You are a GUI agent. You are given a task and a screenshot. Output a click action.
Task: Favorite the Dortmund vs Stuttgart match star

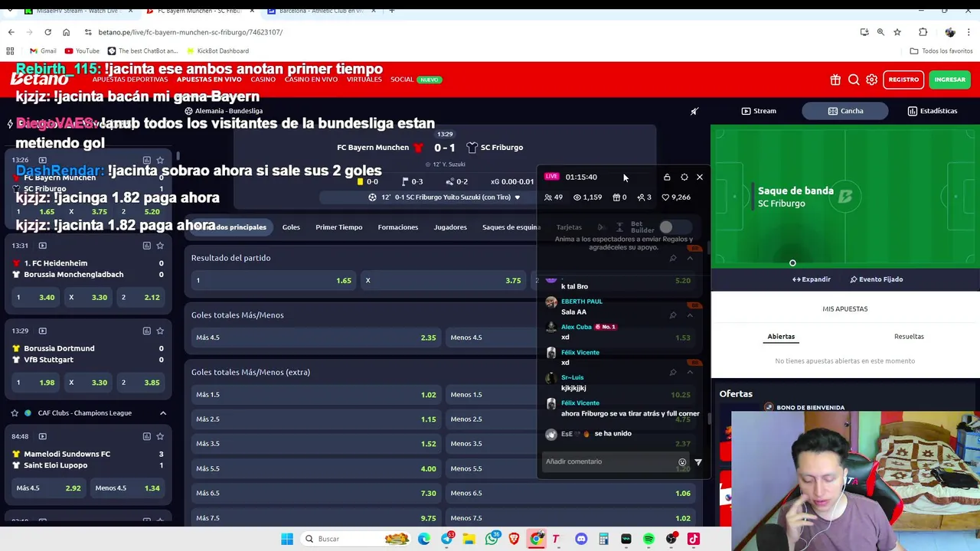tap(160, 331)
